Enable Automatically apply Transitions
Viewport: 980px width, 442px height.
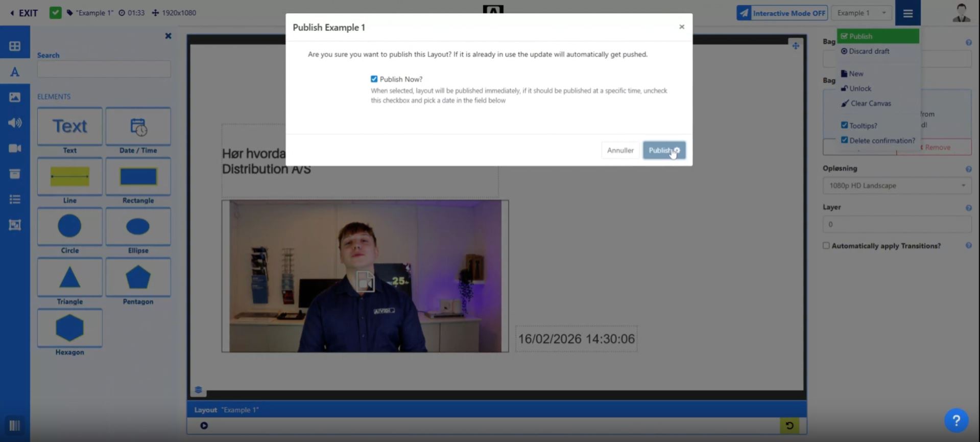click(x=826, y=246)
